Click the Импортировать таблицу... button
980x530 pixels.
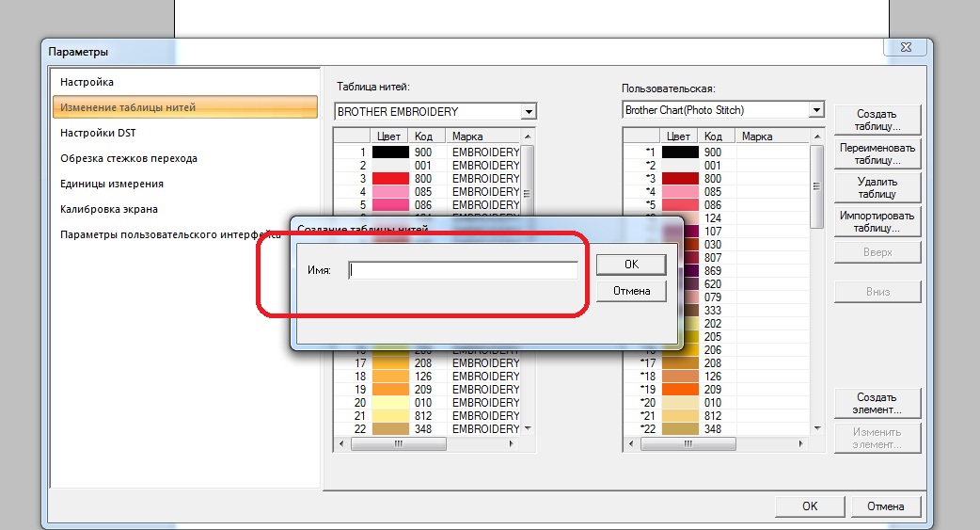[x=877, y=222]
